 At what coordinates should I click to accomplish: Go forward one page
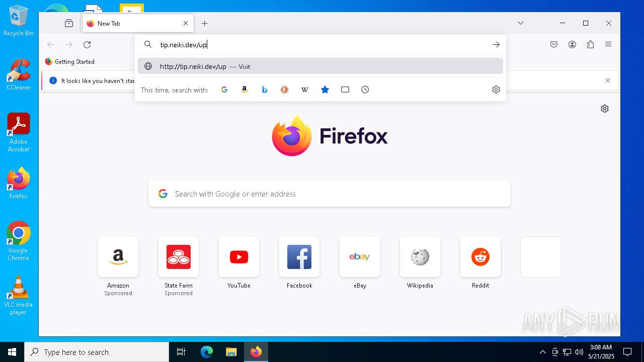[x=69, y=45]
